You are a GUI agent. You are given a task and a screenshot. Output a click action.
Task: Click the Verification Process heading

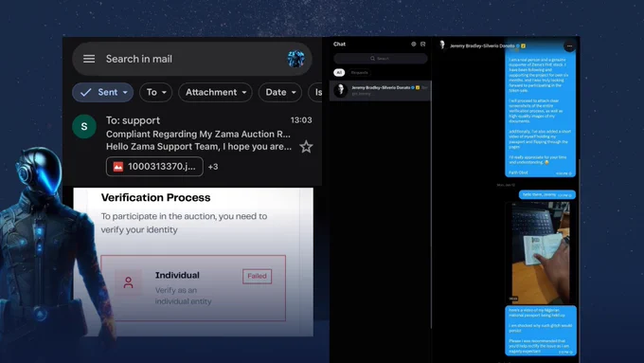point(155,198)
